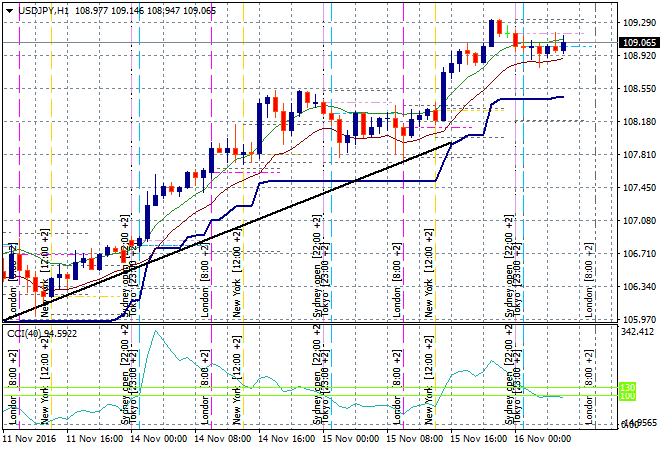660x450 pixels.
Task: Click the 15 Nov 08:00 time label
Action: coord(416,438)
